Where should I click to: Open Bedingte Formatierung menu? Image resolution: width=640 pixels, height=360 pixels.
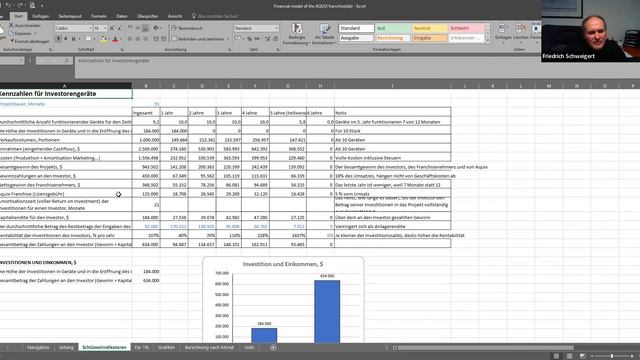297,34
